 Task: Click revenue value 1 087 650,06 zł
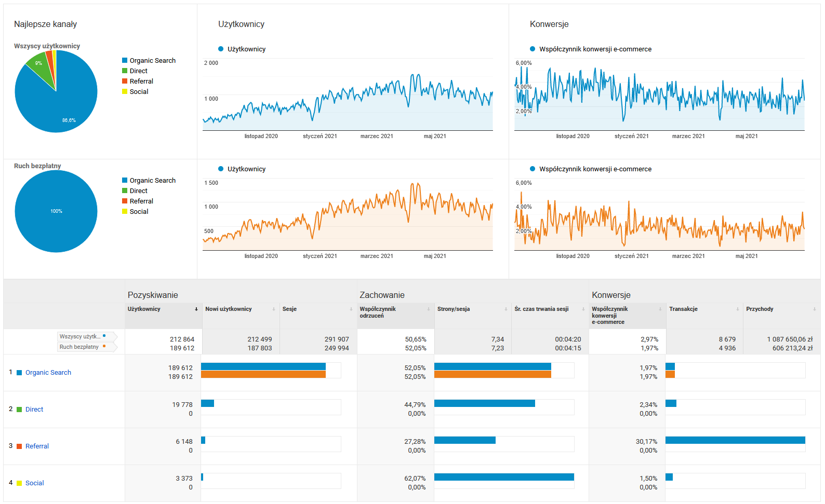coord(790,339)
